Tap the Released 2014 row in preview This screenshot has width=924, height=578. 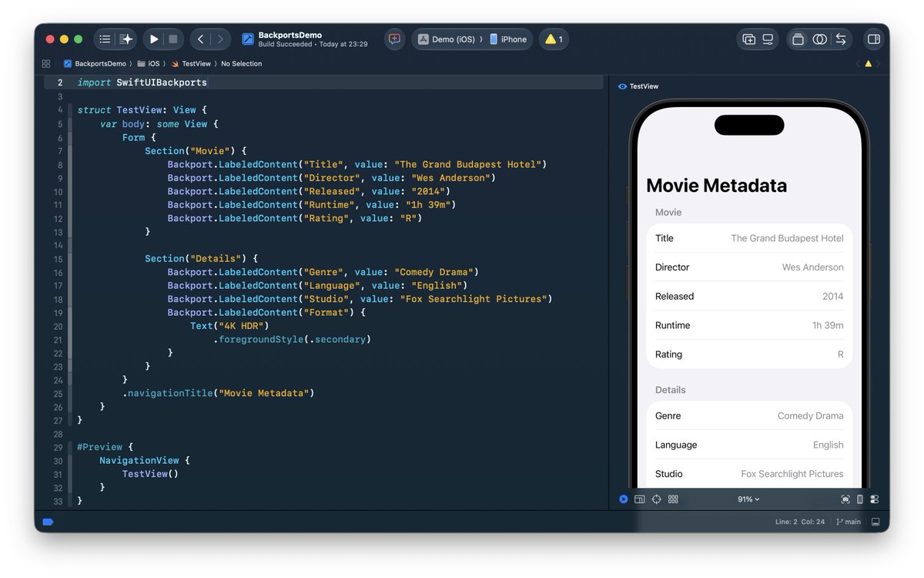point(749,297)
